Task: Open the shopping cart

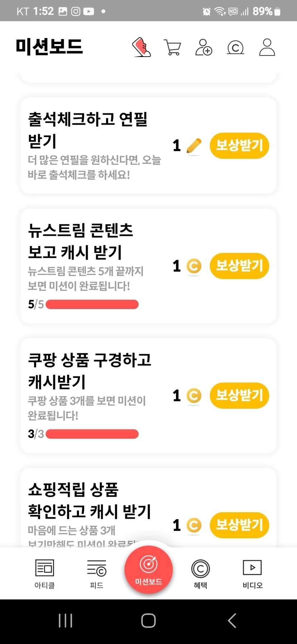Action: click(x=172, y=47)
